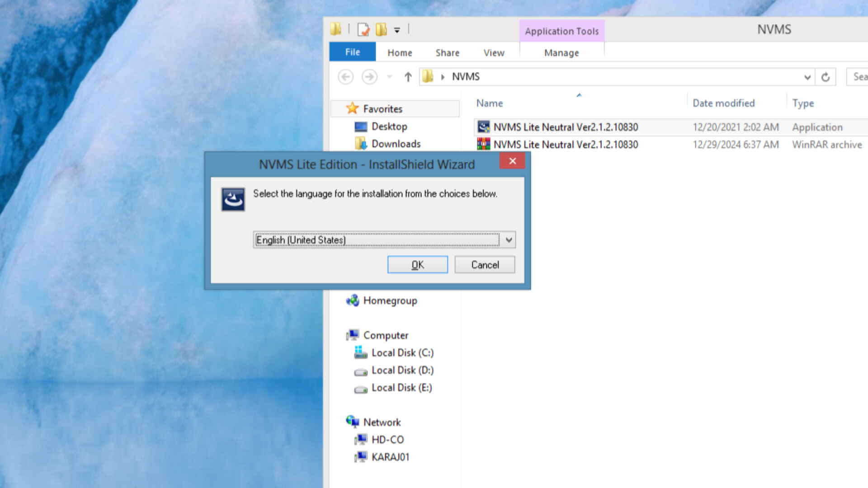Select the NVMS Lite Application installer file
Screen dimensions: 868x488
point(565,127)
